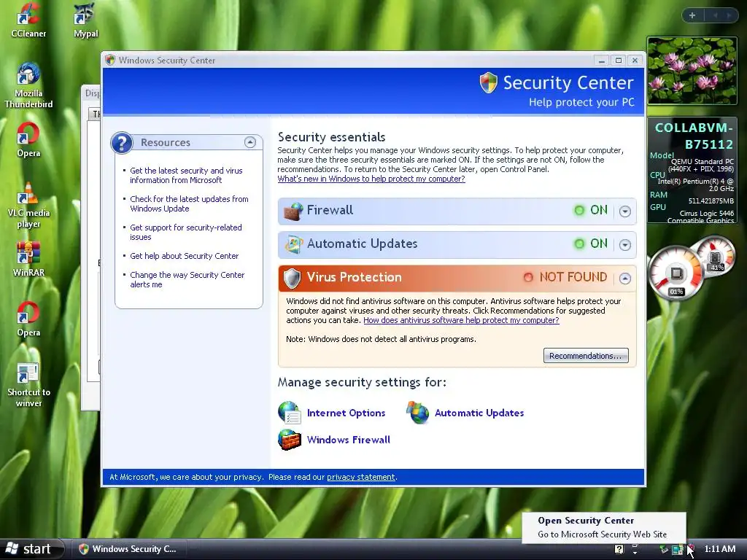The width and height of the screenshot is (747, 560).
Task: Click the Internet Options globe icon
Action: coord(289,413)
